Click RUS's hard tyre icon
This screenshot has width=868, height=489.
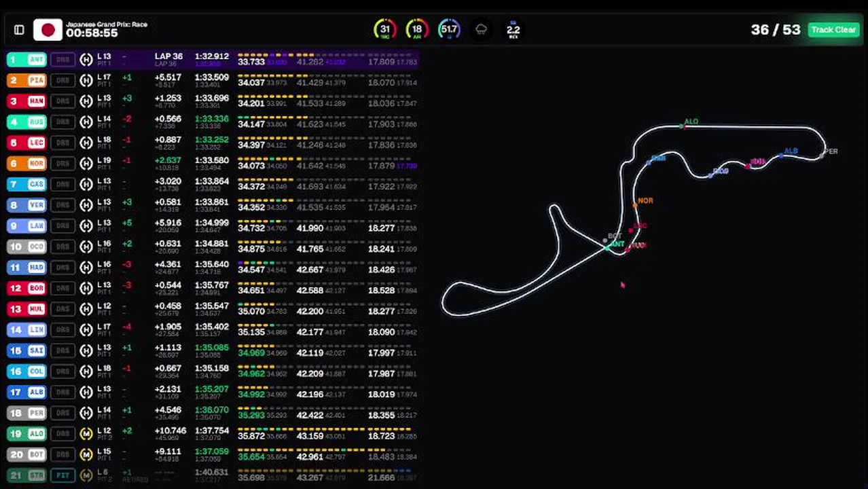(86, 122)
